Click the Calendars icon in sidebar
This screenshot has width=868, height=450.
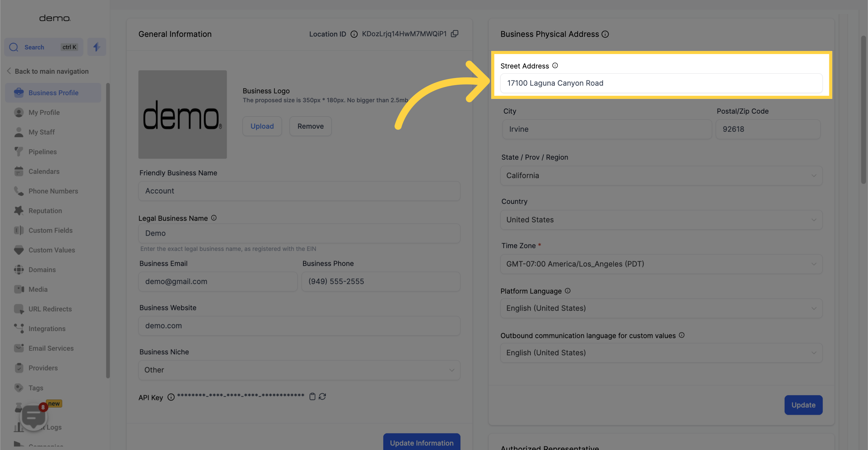click(19, 171)
